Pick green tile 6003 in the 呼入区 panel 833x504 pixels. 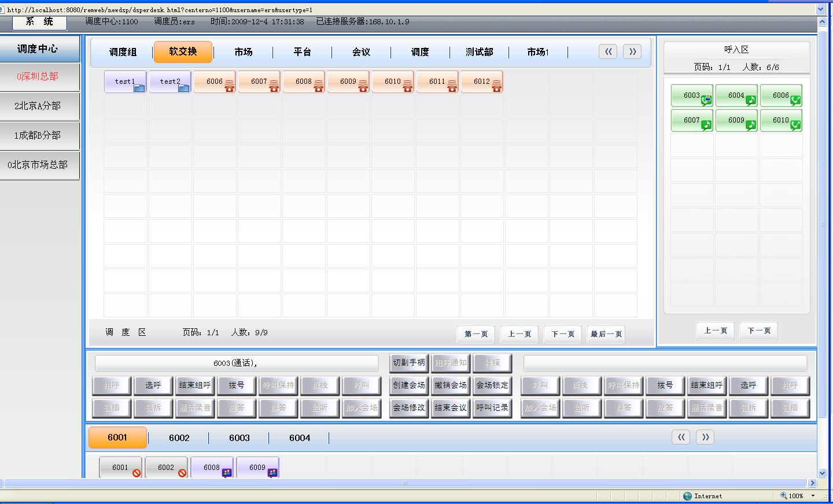point(692,96)
